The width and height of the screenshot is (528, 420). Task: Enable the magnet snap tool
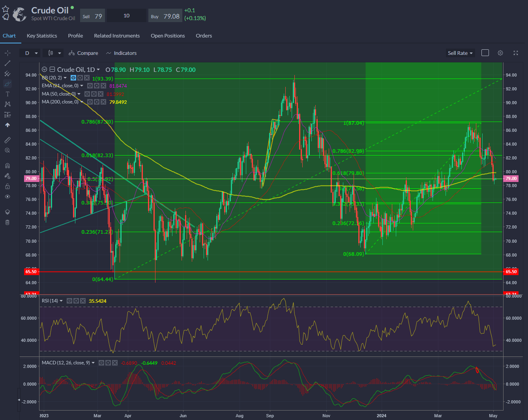(7, 166)
